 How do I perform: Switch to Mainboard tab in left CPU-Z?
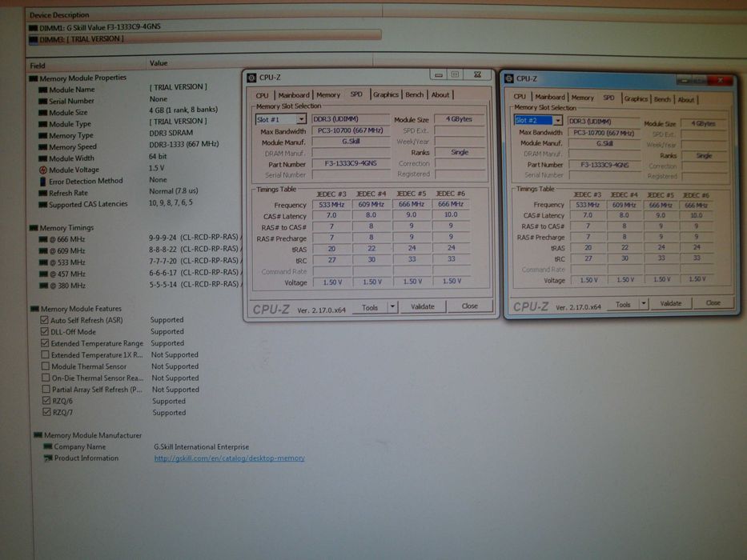tap(294, 95)
